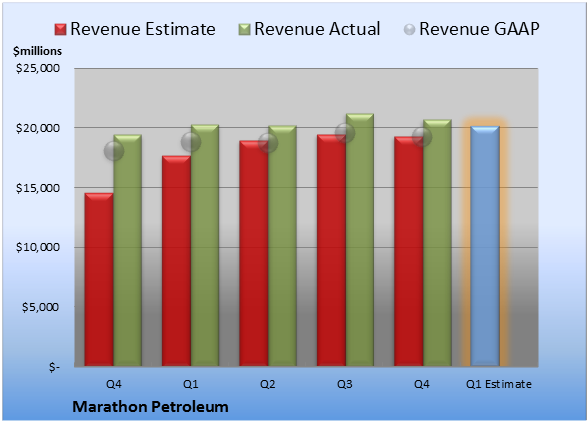The width and height of the screenshot is (588, 422).
Task: Click the '$25,000' axis value
Action: (x=38, y=68)
